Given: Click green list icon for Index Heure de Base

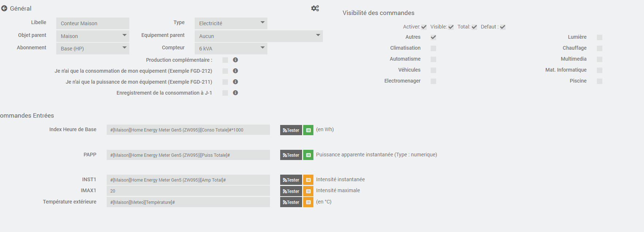Looking at the screenshot, I should [308, 130].
